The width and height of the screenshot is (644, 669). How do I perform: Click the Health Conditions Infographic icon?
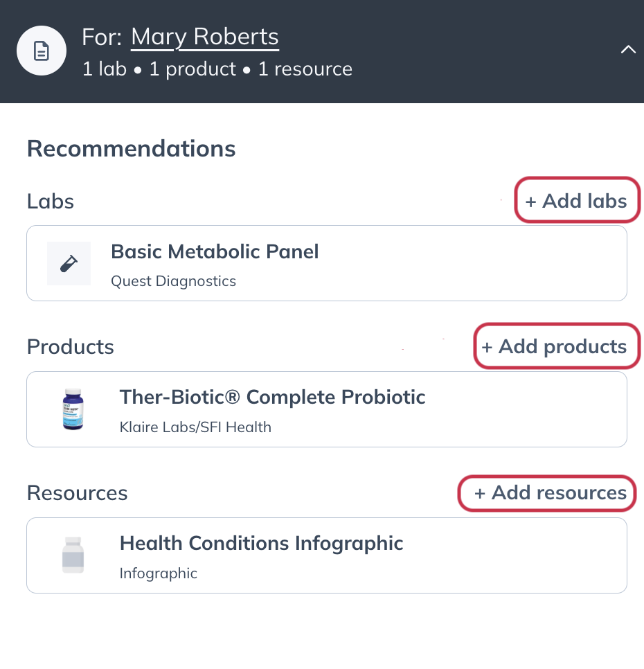pyautogui.click(x=73, y=555)
